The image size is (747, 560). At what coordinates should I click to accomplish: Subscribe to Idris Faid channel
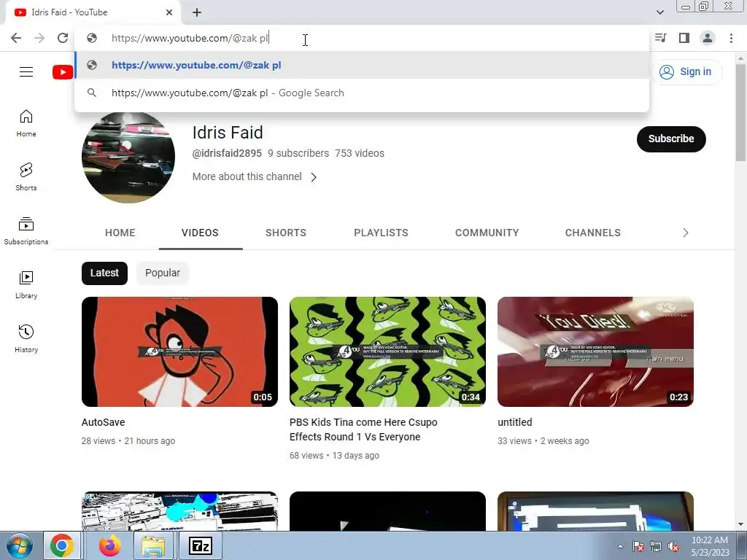[671, 139]
